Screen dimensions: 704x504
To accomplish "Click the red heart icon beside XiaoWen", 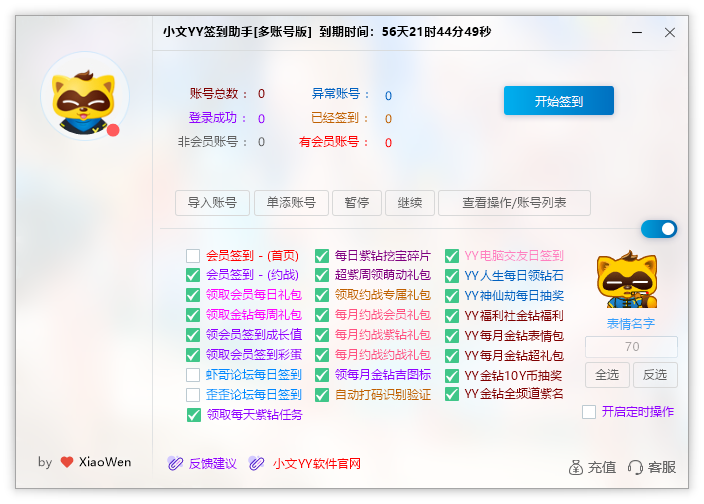I will (x=67, y=462).
